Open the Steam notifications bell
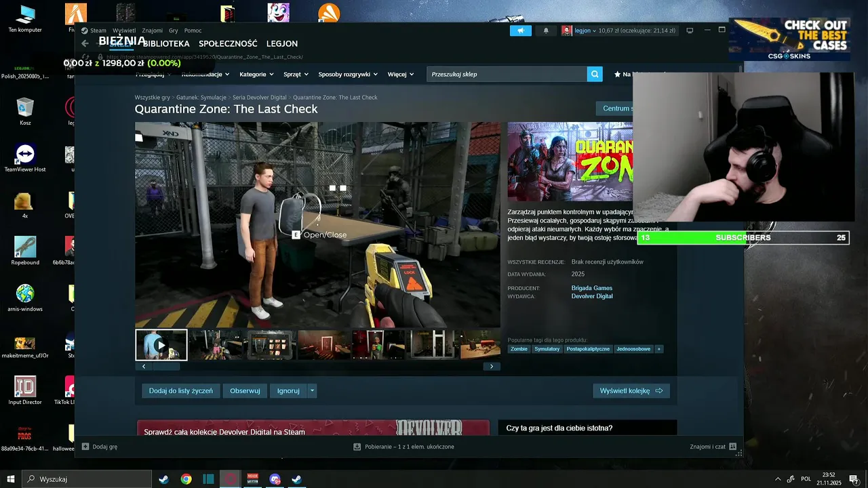 point(546,30)
